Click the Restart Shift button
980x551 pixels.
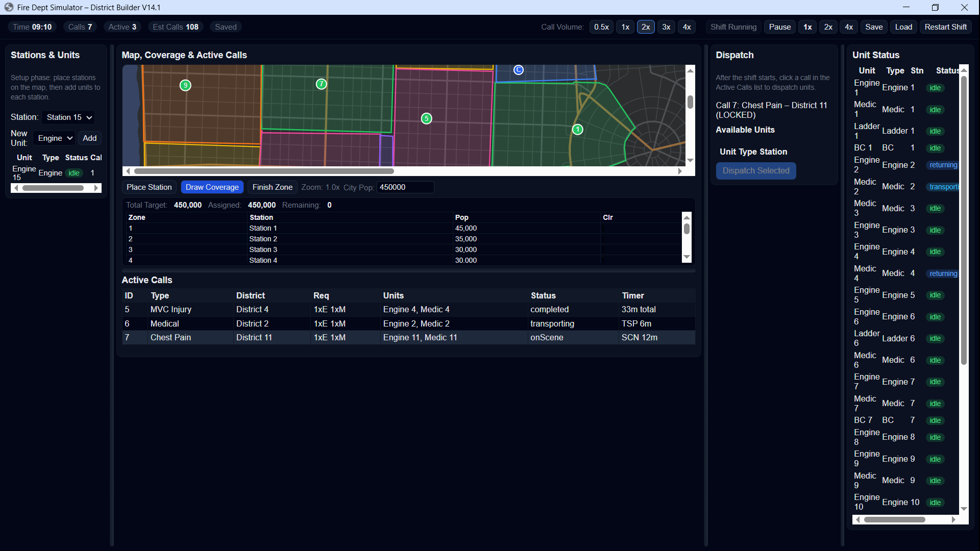(x=945, y=27)
